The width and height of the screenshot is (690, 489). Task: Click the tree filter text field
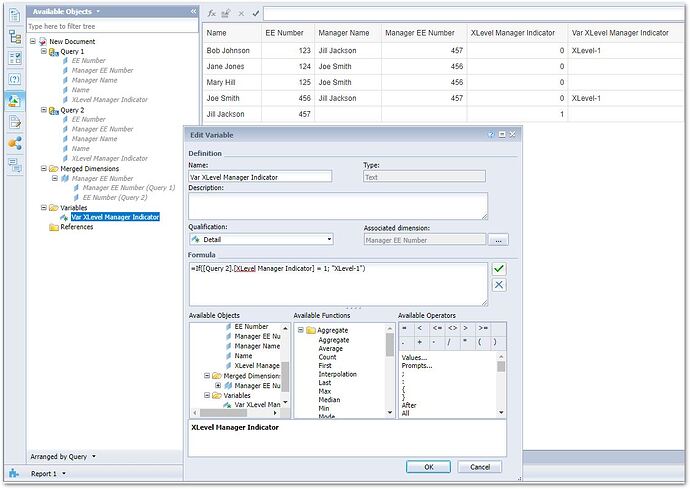click(x=112, y=26)
